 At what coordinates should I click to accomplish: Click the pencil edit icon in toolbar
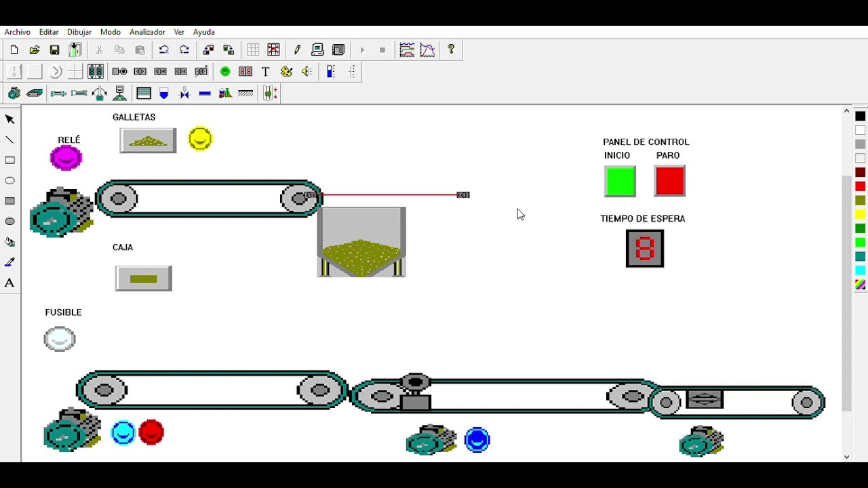point(297,50)
